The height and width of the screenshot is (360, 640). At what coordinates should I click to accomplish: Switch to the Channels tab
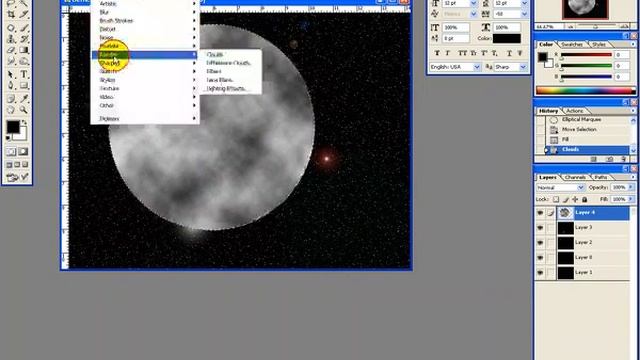click(575, 177)
